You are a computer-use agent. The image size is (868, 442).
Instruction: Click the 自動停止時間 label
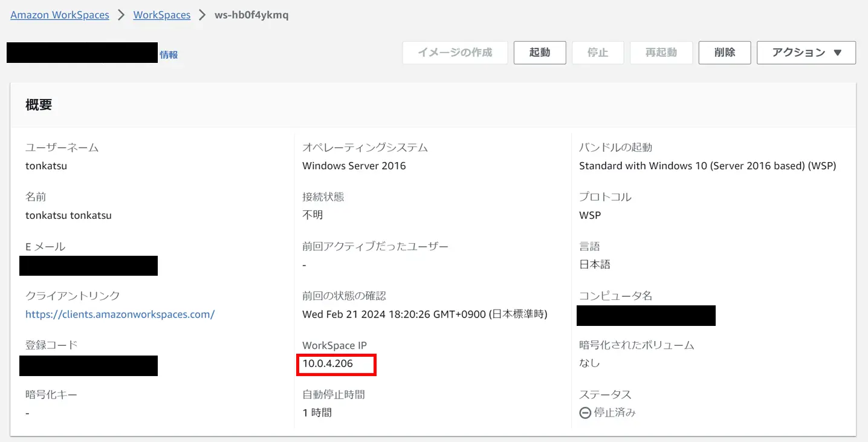[x=334, y=395]
